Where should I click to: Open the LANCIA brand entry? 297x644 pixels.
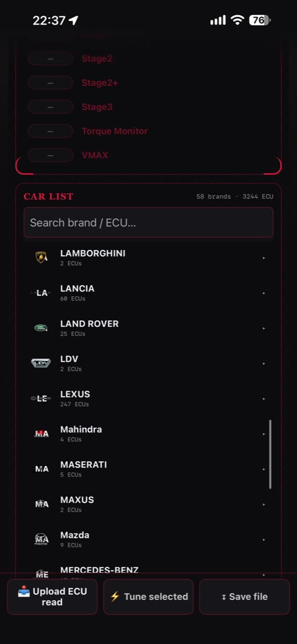tap(148, 293)
